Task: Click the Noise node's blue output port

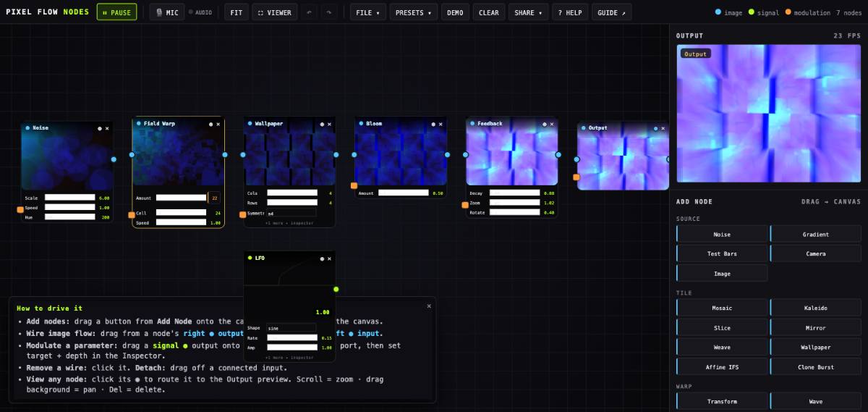Action: (x=114, y=159)
